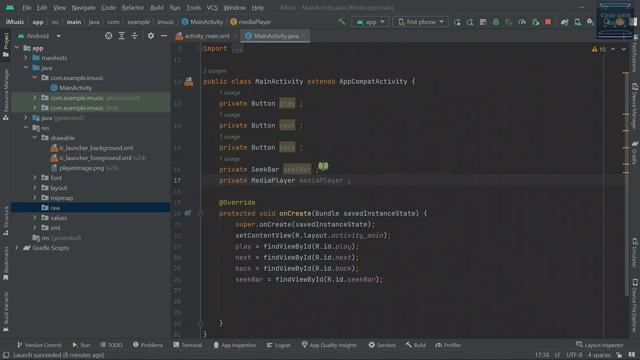
Task: Click Expand All icon in Project panel
Action: point(122,36)
